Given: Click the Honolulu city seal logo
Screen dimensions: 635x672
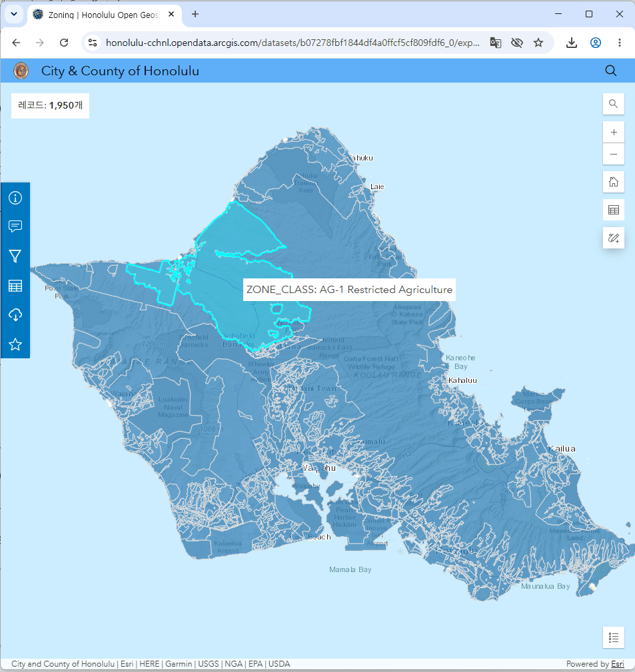Looking at the screenshot, I should click(x=21, y=71).
